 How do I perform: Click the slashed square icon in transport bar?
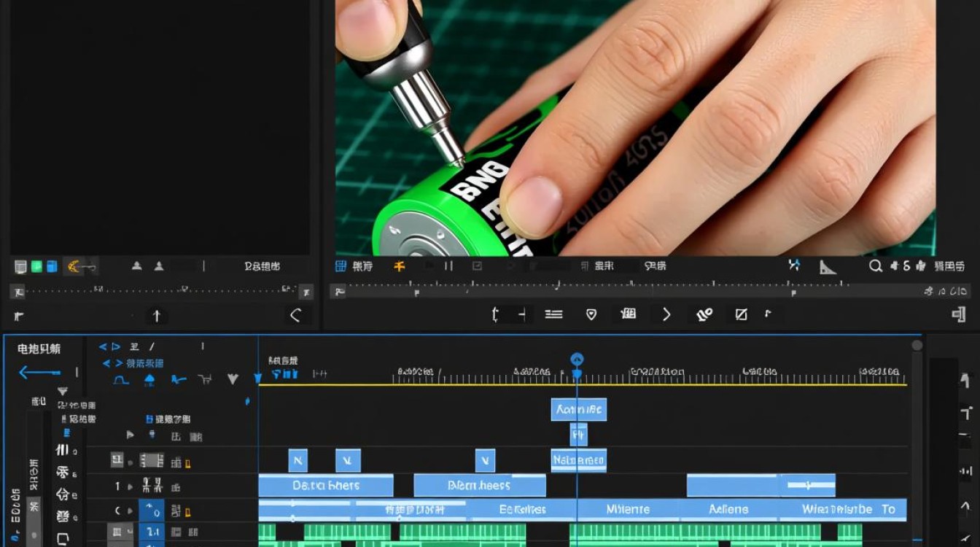pyautogui.click(x=742, y=314)
